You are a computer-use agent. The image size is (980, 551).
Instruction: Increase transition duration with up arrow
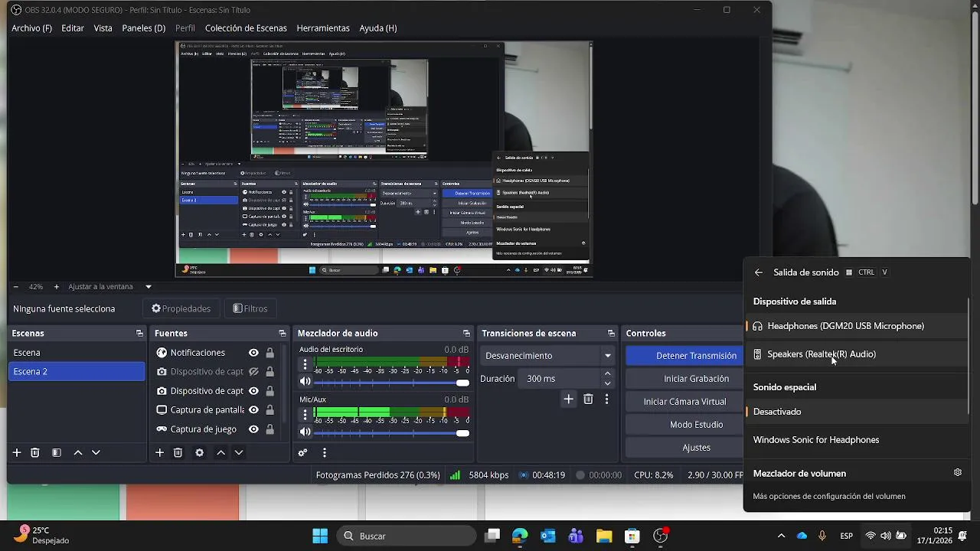[x=607, y=373]
